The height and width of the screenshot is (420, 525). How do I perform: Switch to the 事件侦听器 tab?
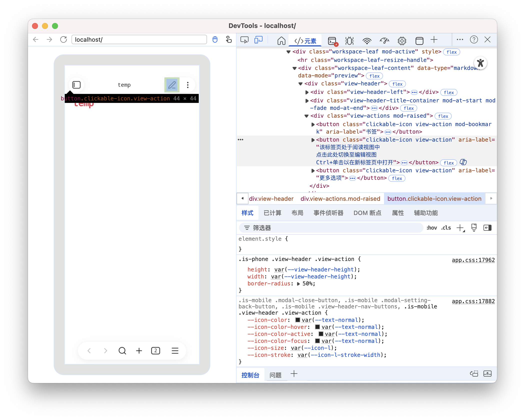click(328, 213)
